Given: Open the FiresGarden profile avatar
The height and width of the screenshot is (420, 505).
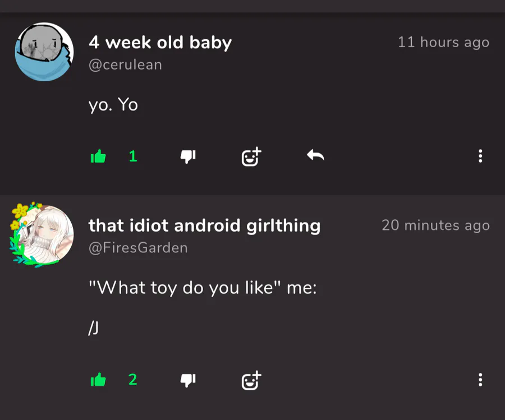Looking at the screenshot, I should pyautogui.click(x=42, y=235).
